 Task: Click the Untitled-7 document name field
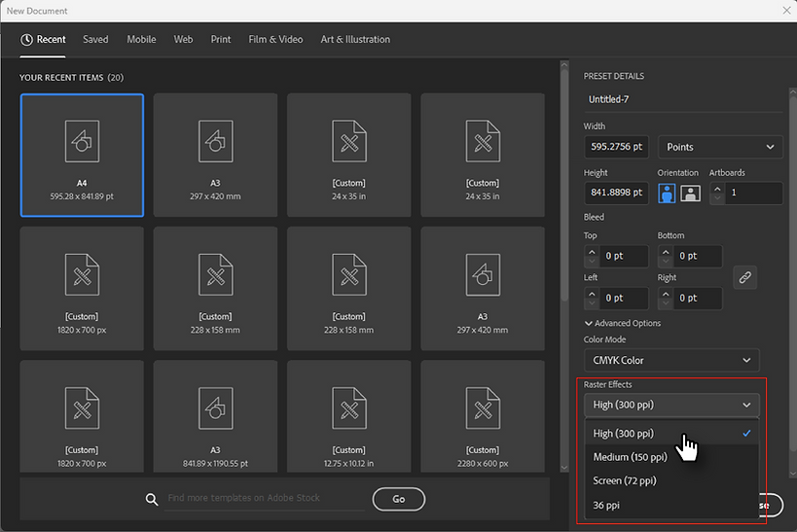click(x=682, y=99)
